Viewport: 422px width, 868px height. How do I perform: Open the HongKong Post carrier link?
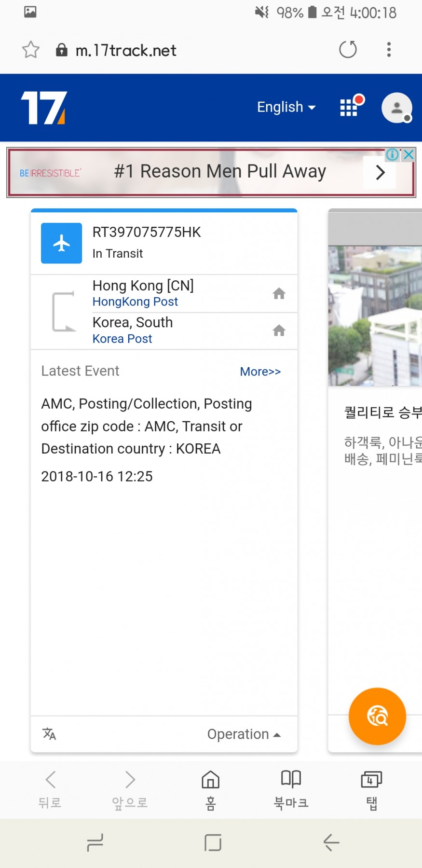click(135, 302)
